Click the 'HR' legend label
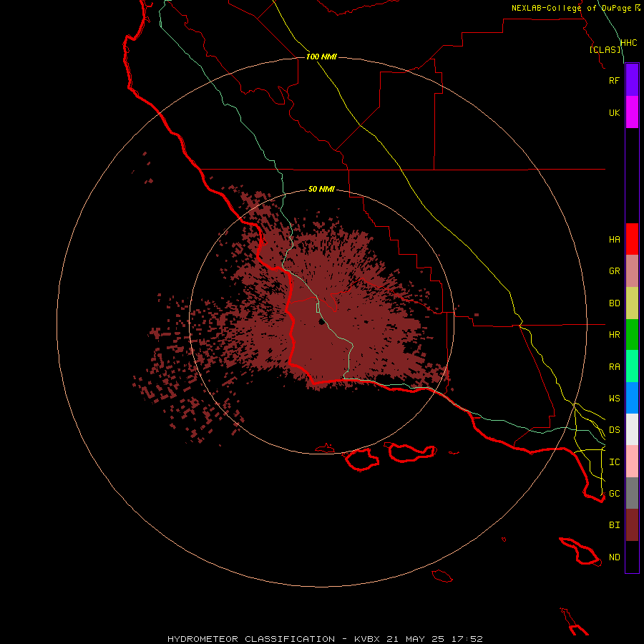Image resolution: width=644 pixels, height=644 pixels. coord(614,335)
